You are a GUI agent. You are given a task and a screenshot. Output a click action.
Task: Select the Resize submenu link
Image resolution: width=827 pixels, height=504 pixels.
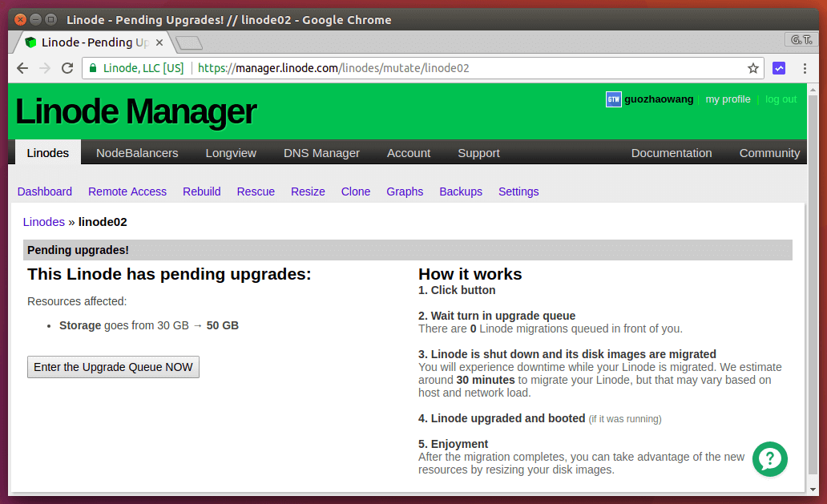point(308,192)
